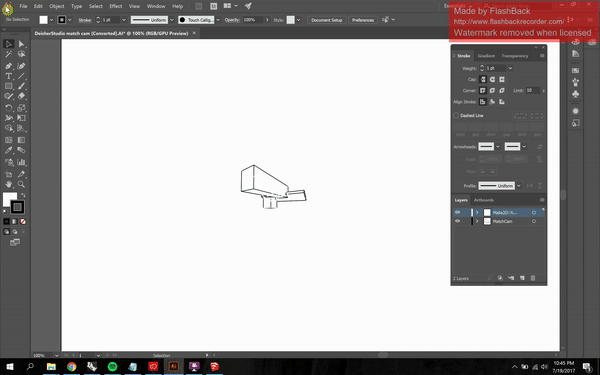Click target circle for Make2D layer

pyautogui.click(x=534, y=212)
